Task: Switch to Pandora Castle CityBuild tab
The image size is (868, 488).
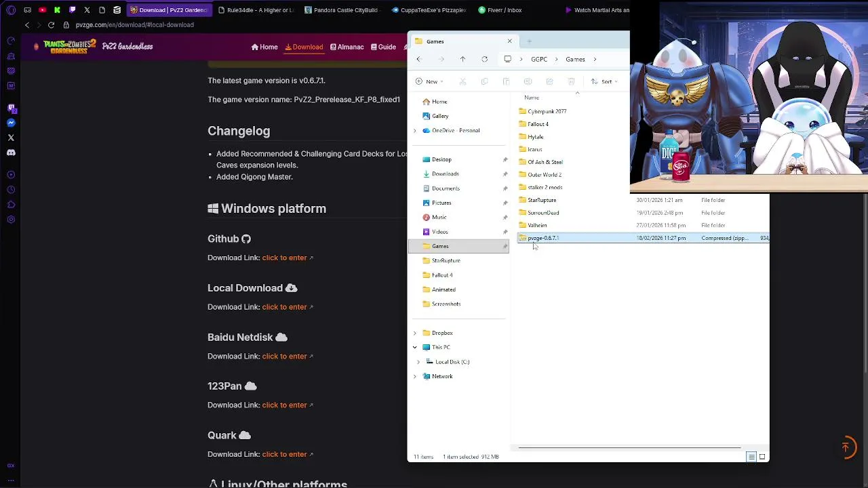Action: [342, 10]
